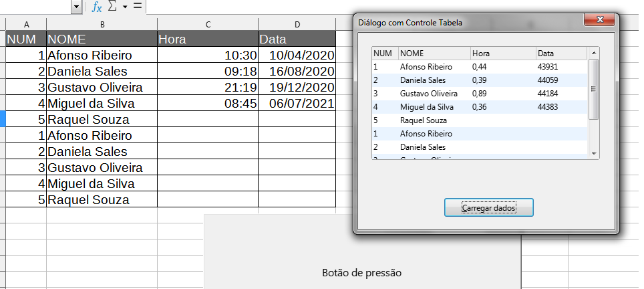644x289 pixels.
Task: Select spreadsheet column D header
Action: click(x=297, y=25)
